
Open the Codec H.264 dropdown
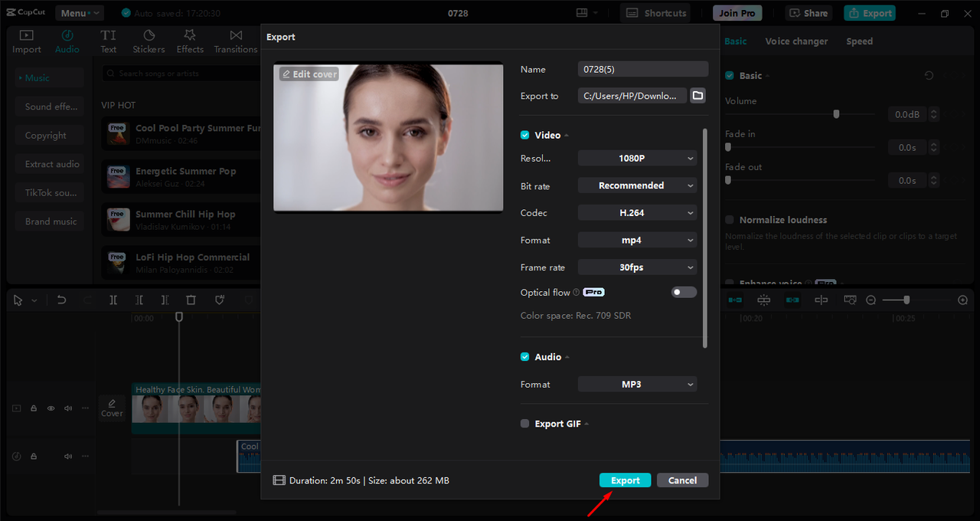point(637,213)
